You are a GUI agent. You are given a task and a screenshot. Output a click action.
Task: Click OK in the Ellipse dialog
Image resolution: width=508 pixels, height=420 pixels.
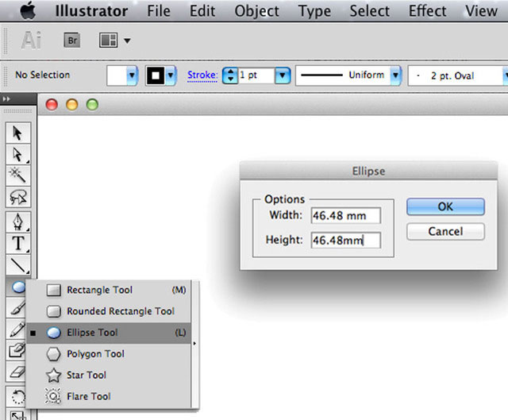[445, 206]
